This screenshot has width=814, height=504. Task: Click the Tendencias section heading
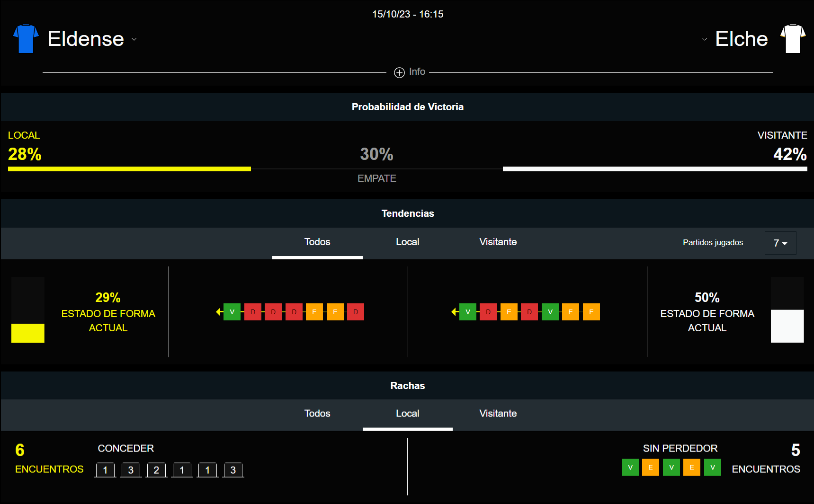tap(408, 213)
